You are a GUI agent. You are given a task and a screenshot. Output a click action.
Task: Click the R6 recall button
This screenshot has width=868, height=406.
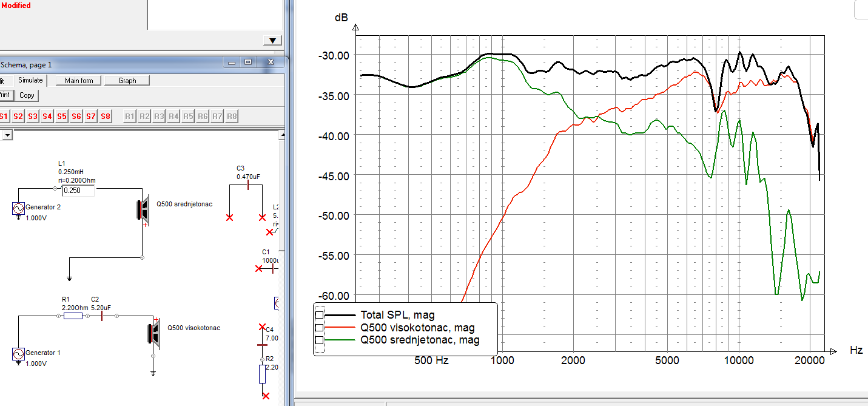pyautogui.click(x=203, y=116)
